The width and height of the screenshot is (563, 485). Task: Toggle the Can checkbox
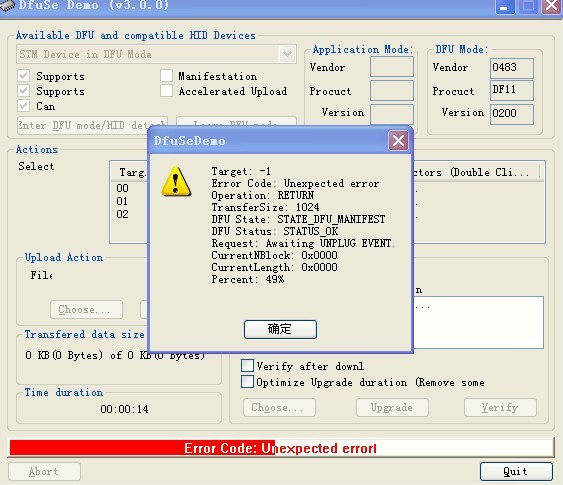24,106
